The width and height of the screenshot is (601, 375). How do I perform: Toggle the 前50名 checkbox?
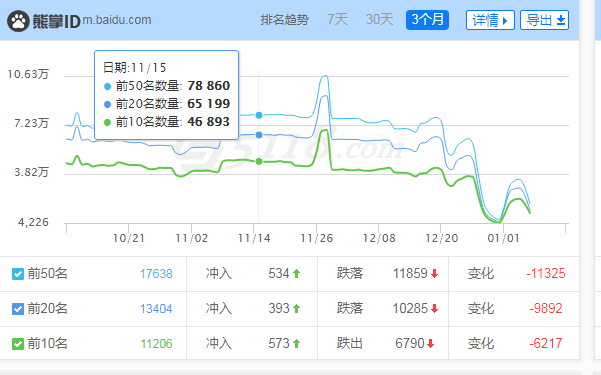point(18,274)
